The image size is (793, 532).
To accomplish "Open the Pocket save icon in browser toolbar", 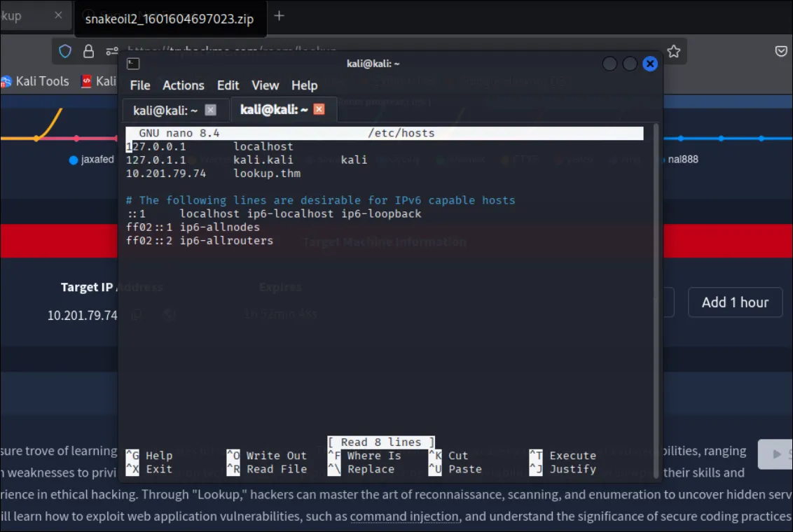I will 781,51.
